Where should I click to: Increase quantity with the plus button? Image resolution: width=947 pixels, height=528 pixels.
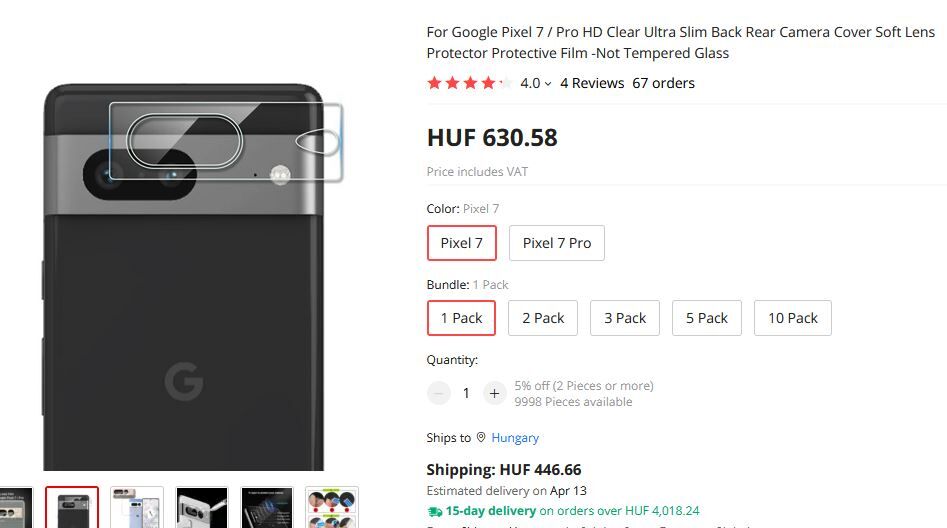pyautogui.click(x=494, y=393)
